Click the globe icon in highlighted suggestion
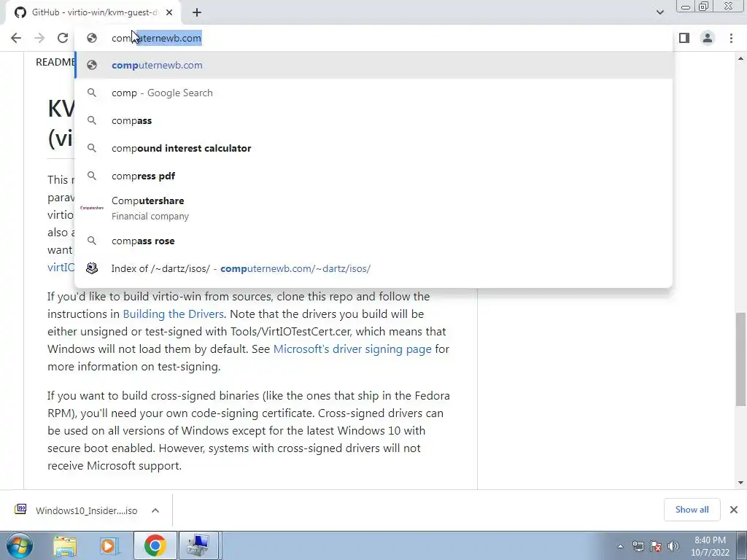The image size is (747, 560). point(92,65)
